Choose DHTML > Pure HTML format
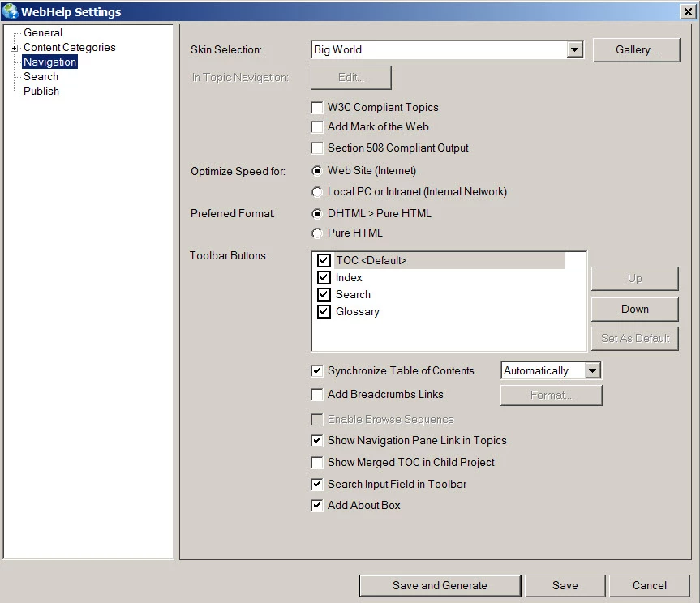700x603 pixels. coord(317,214)
